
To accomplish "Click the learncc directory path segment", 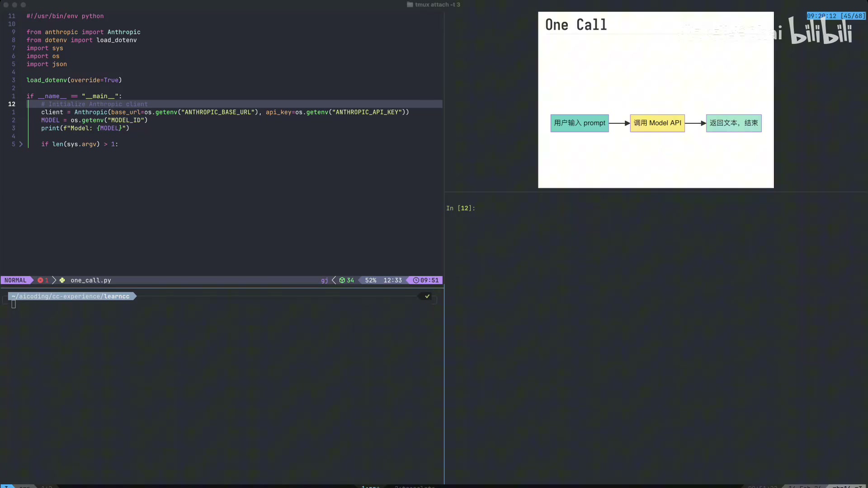I will tap(117, 296).
